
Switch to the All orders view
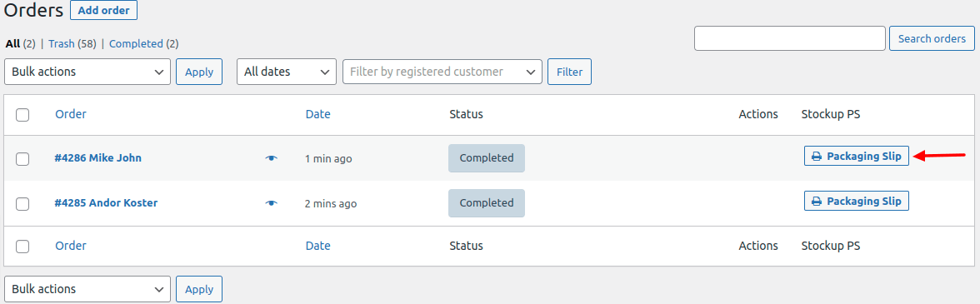click(12, 43)
